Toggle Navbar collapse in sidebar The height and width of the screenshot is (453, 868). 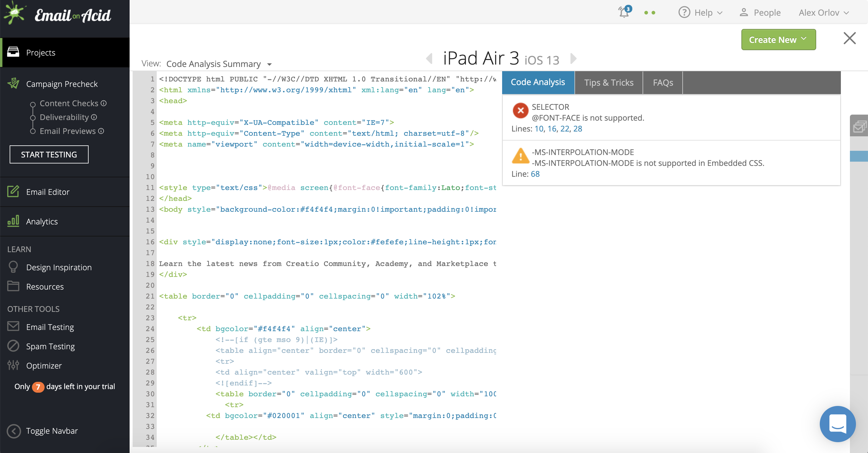coord(14,431)
